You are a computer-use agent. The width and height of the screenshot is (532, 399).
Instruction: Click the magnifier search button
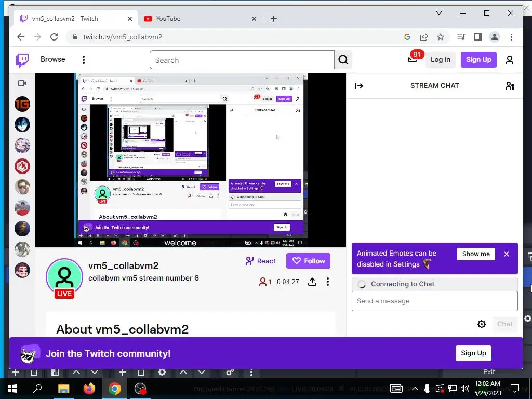tap(343, 60)
